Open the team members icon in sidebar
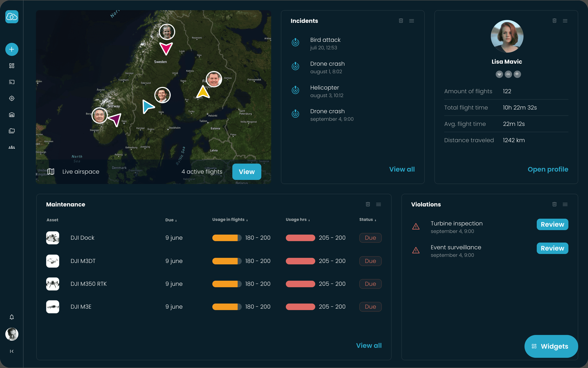 12,147
